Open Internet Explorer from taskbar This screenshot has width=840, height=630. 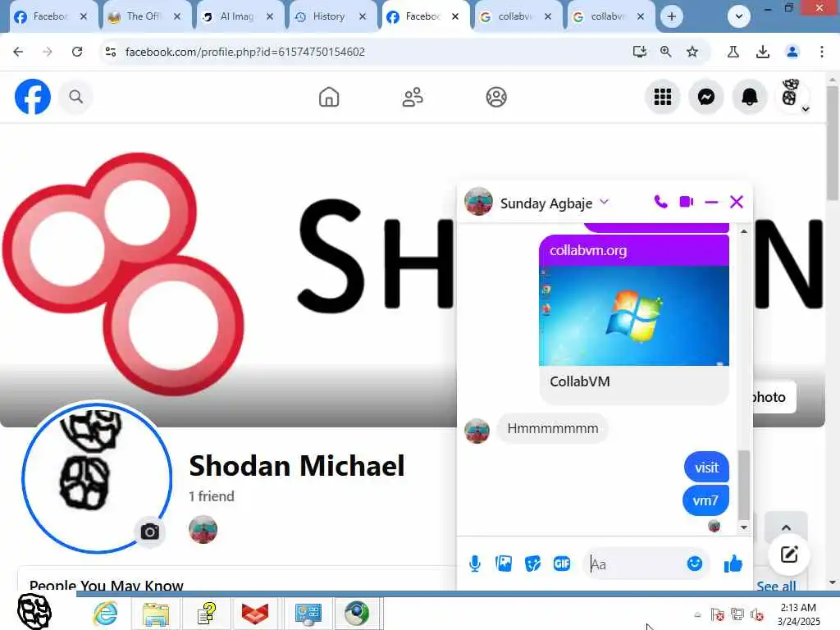tap(106, 613)
